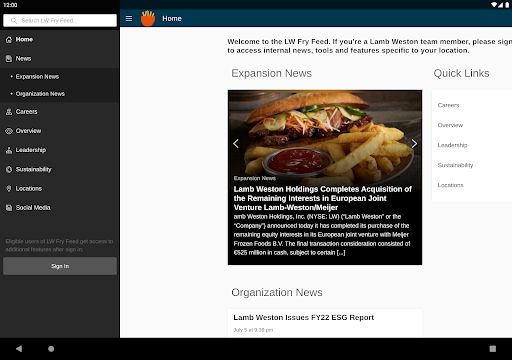Open Organization News submenu item
The image size is (512, 360).
point(60,94)
